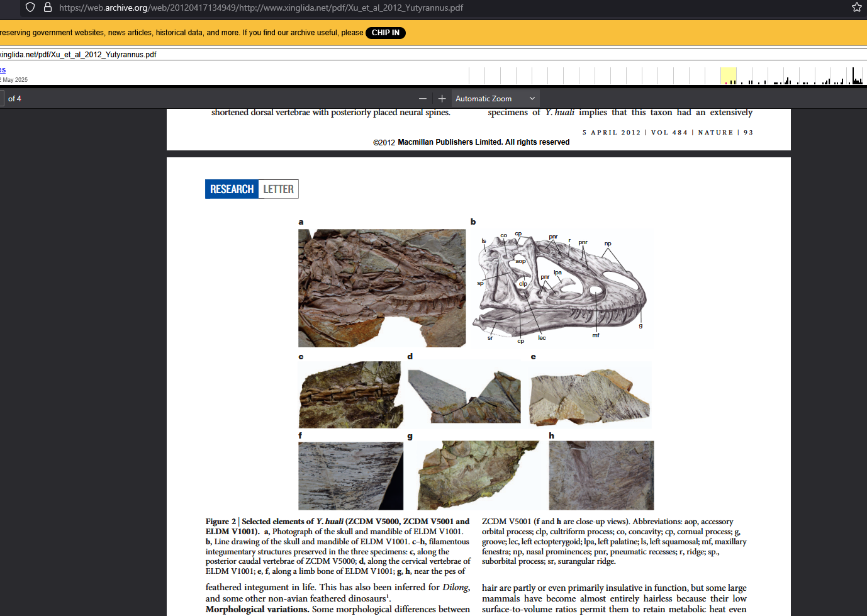867x616 pixels.
Task: Click the LETTER label badge
Action: pos(278,189)
